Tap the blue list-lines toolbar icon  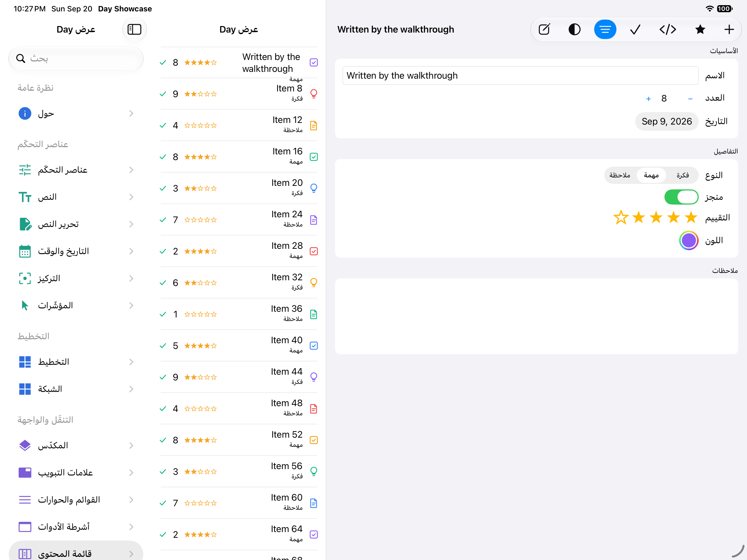[605, 29]
